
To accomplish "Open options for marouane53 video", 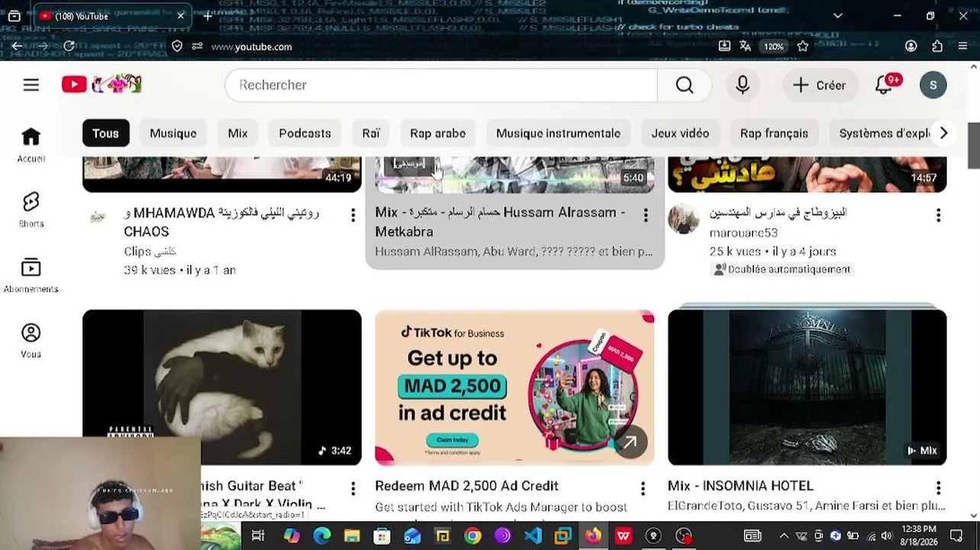I will coord(938,215).
